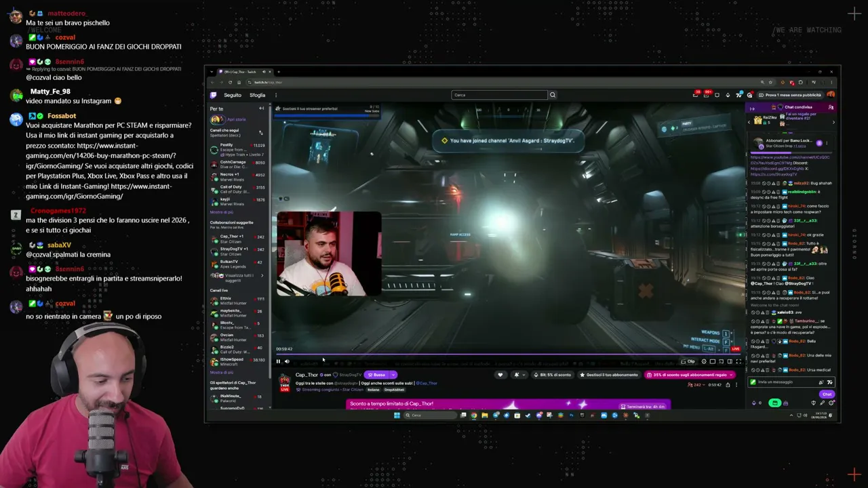Viewport: 868px width, 488px height.
Task: Bookmark this page with the star icon
Action: coord(770,82)
